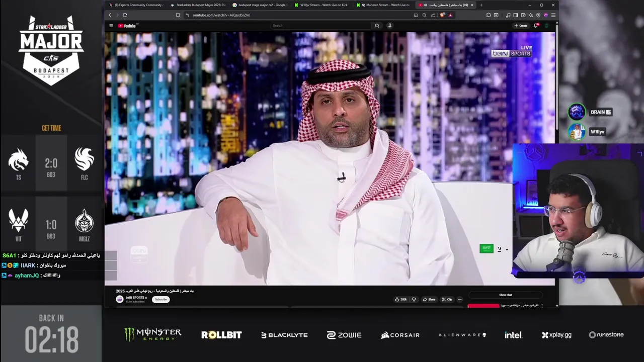Open a new browser tab with plus

481,5
